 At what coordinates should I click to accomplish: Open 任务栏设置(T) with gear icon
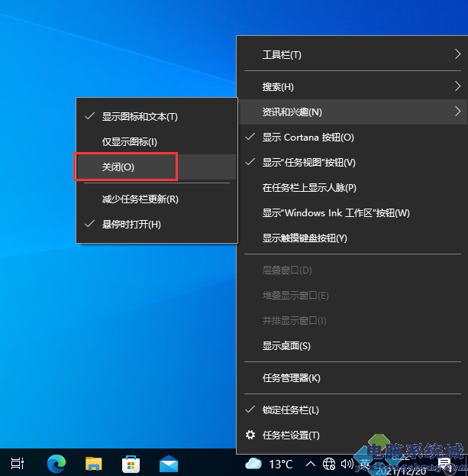pyautogui.click(x=353, y=436)
